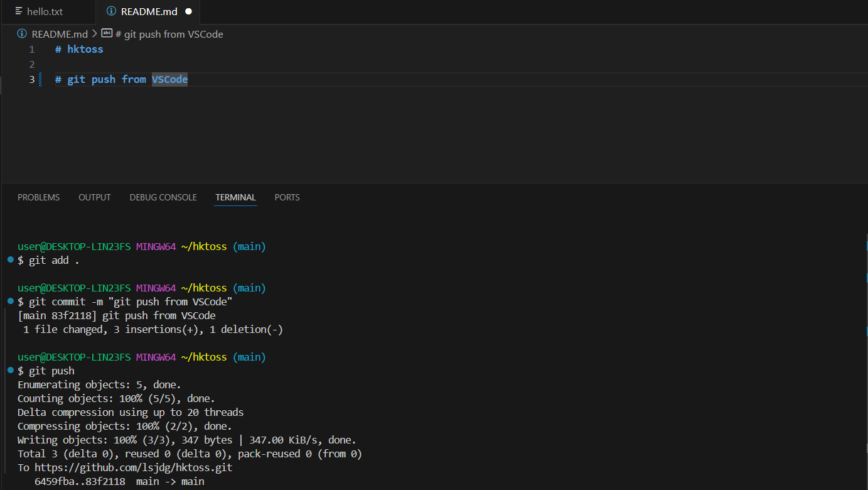Screen dimensions: 868x490
Task: Click the abc symbol icon in the breadcrumbs
Action: tap(107, 34)
